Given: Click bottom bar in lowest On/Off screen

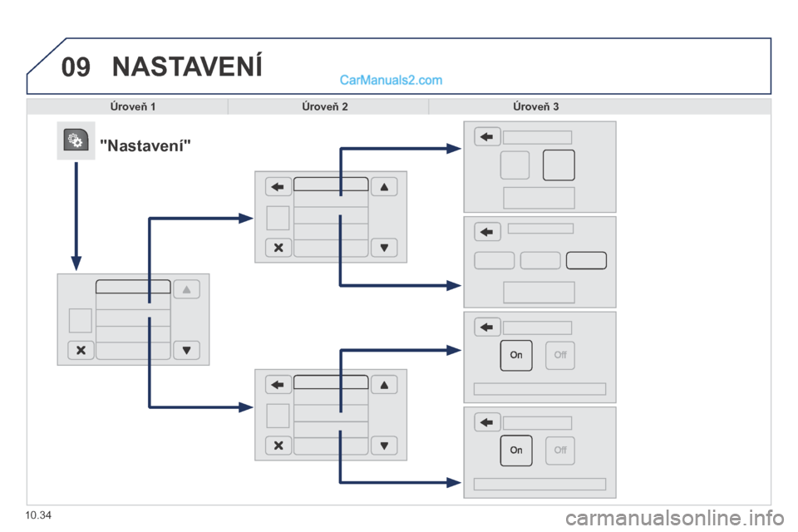Looking at the screenshot, I should 540,484.
